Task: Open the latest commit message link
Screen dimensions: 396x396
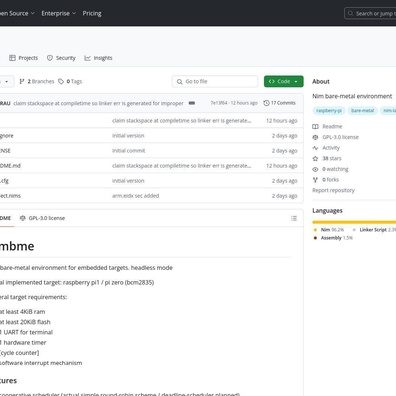Action: coord(98,103)
